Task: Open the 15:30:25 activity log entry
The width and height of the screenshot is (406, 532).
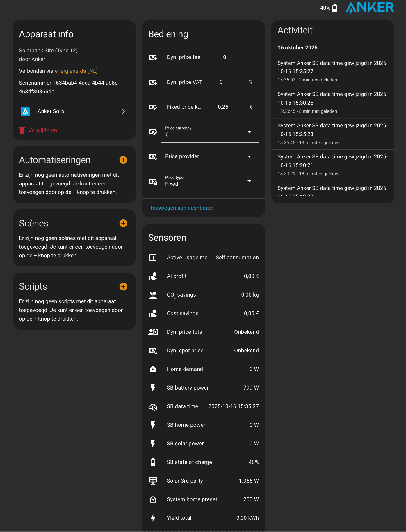Action: [332, 102]
